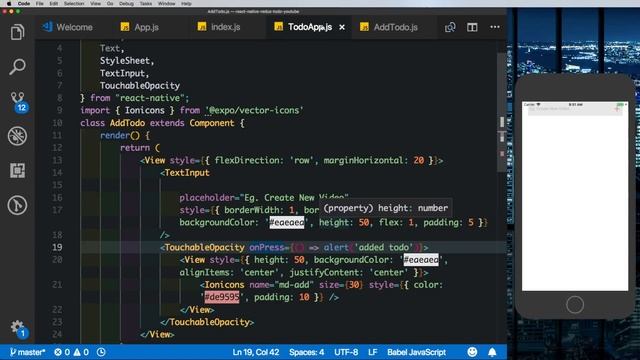
Task: Open the git graph activity icon
Action: (x=17, y=205)
